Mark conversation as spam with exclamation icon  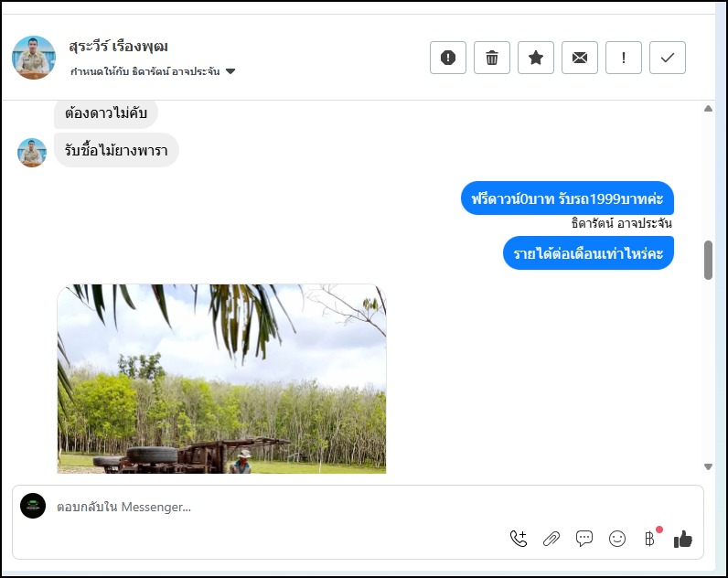click(x=447, y=58)
